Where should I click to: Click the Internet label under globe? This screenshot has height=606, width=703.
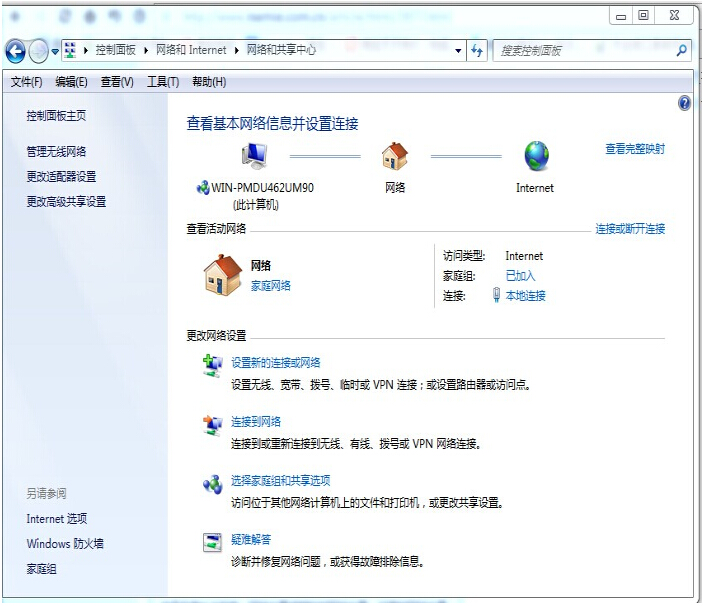pos(535,188)
